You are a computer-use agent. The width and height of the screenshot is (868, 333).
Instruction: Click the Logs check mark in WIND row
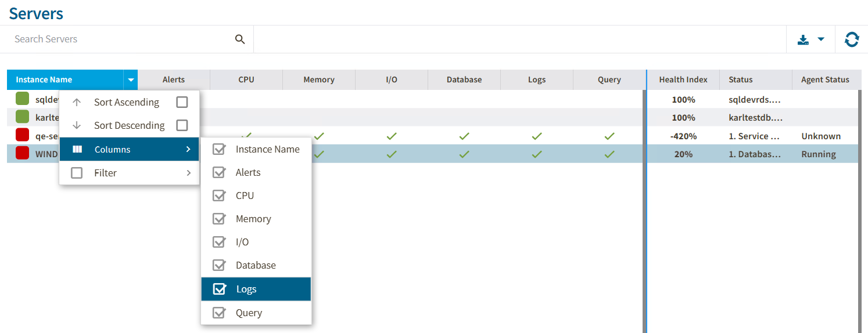pyautogui.click(x=536, y=154)
